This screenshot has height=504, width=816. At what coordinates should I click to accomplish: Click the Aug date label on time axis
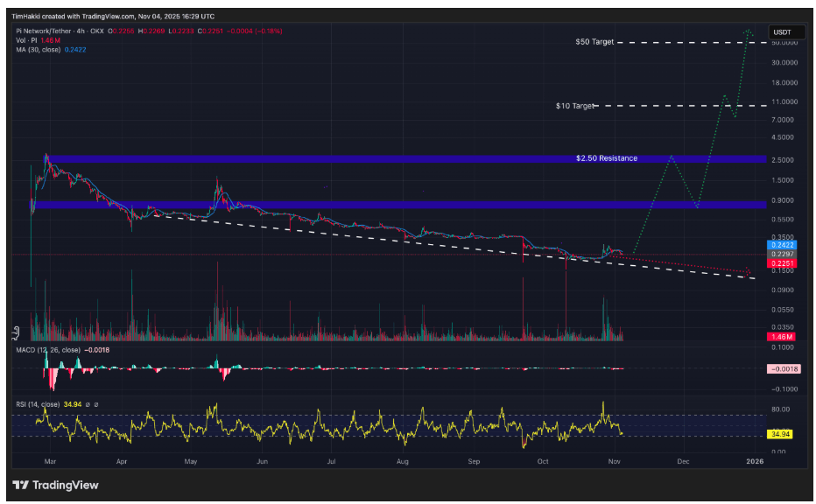pyautogui.click(x=402, y=461)
